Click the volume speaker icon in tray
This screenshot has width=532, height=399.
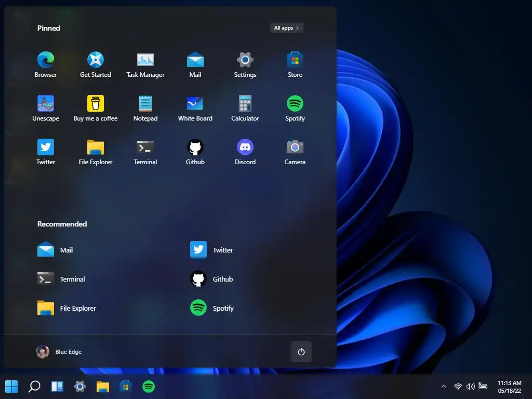(470, 387)
